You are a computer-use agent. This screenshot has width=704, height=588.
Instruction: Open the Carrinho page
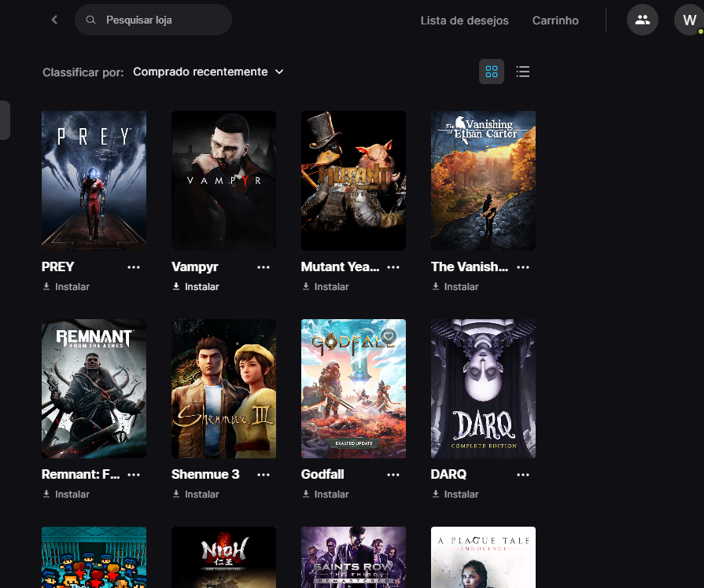click(x=555, y=20)
